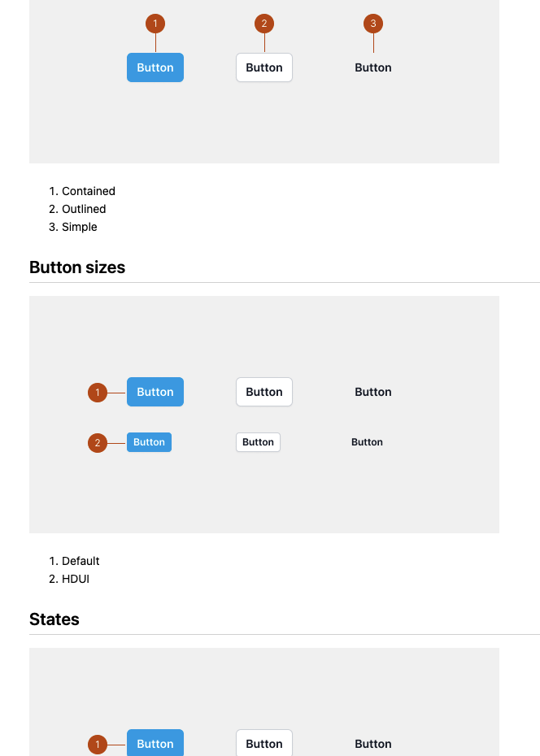Click marker 1 beside the default size button
This screenshot has height=756, width=540.
98,392
